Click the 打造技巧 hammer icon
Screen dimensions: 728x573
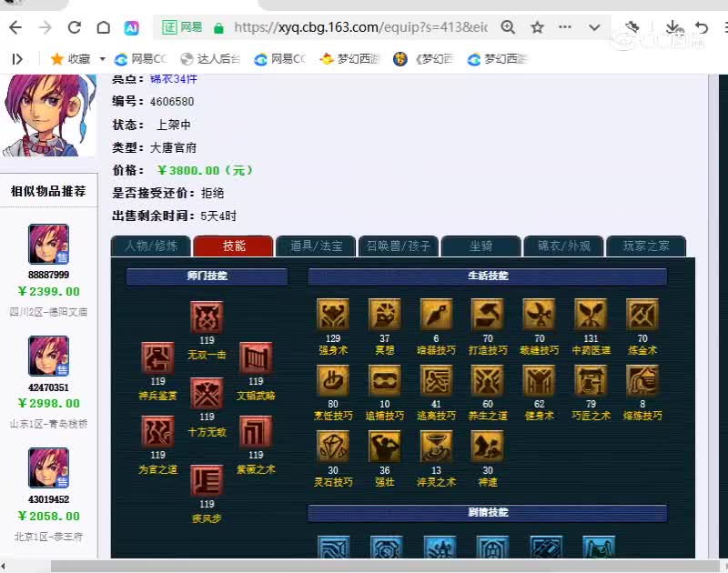click(x=488, y=314)
